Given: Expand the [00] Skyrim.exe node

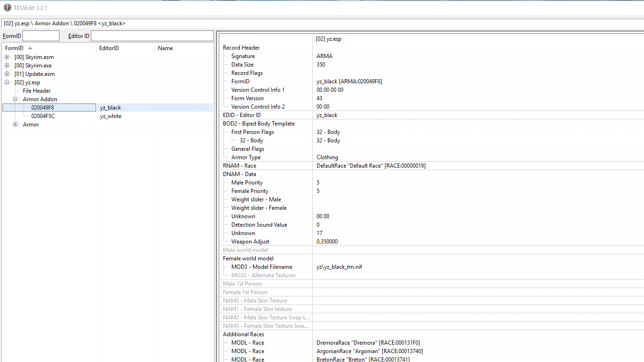Looking at the screenshot, I should 7,66.
